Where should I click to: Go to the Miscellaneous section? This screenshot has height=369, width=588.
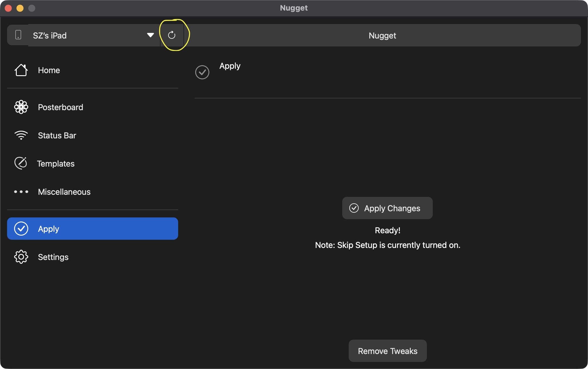tap(64, 192)
